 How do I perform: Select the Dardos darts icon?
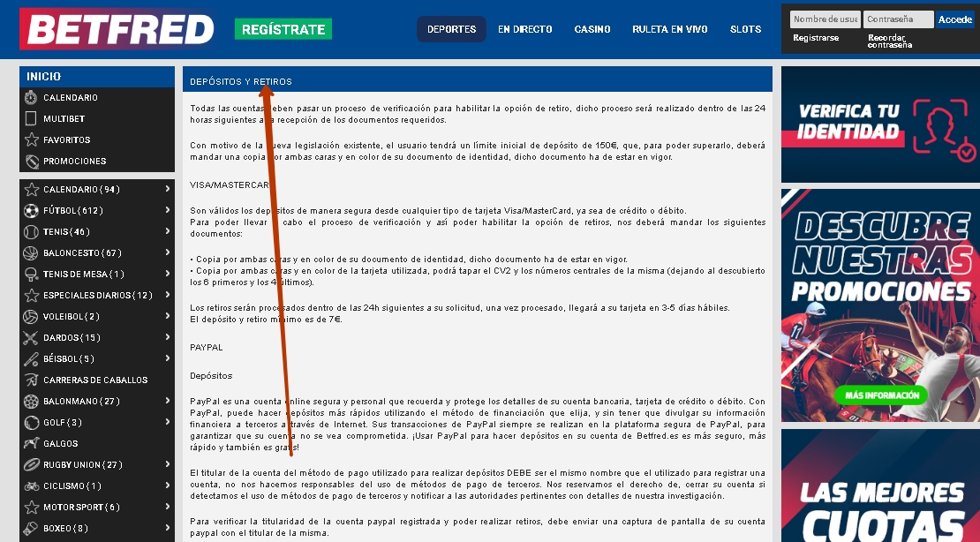click(x=32, y=338)
